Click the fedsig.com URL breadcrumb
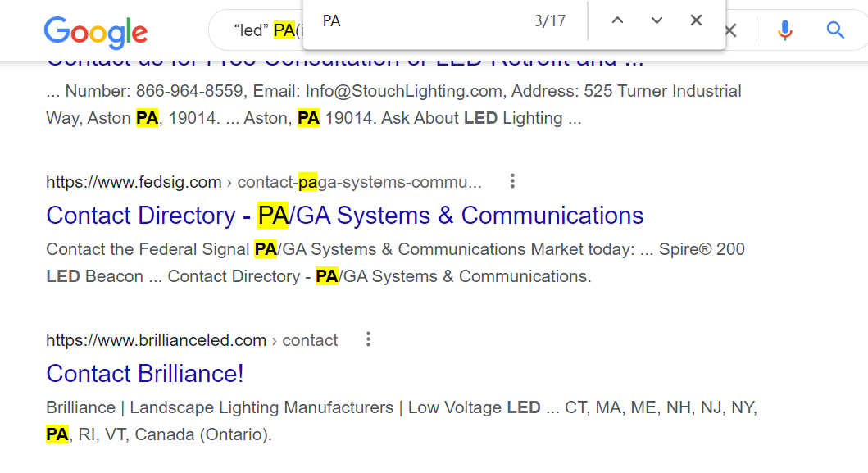This screenshot has width=868, height=473. tap(263, 182)
